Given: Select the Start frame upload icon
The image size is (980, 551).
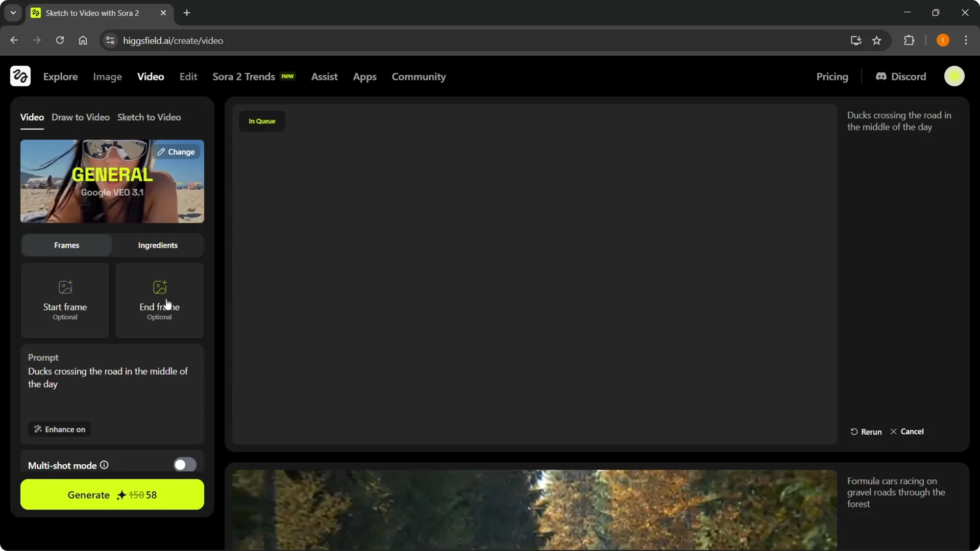Looking at the screenshot, I should click(x=65, y=287).
